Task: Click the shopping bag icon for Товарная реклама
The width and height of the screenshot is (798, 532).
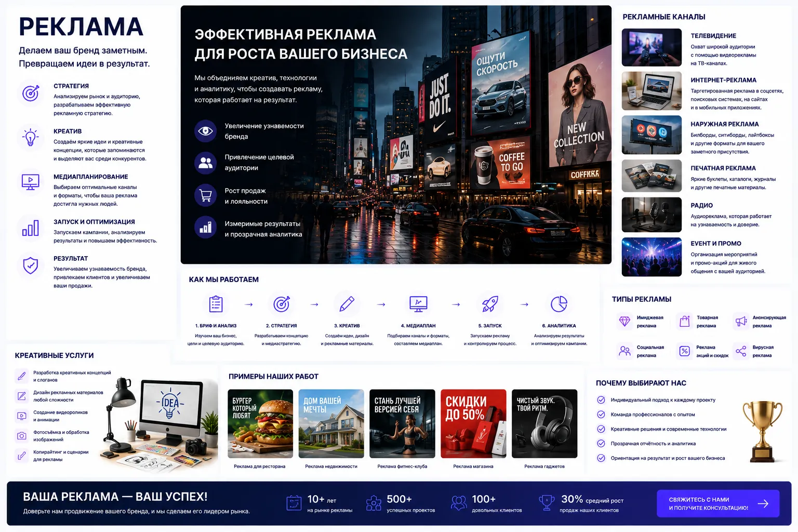Action: 685,322
